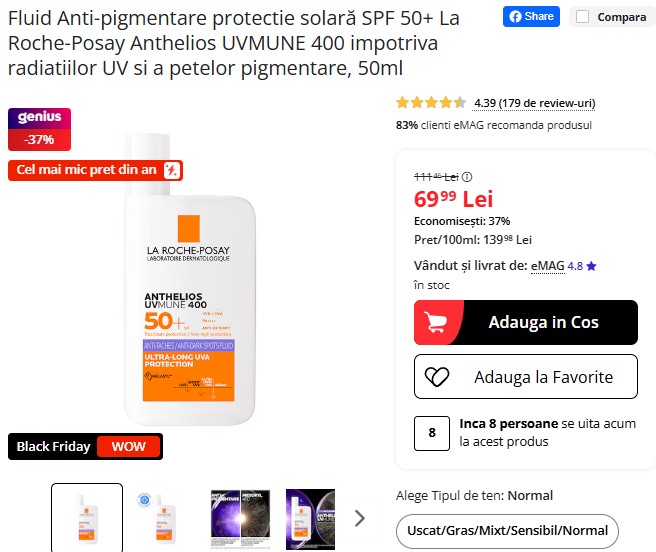Click the star rating icons
The image size is (656, 552).
point(431,102)
